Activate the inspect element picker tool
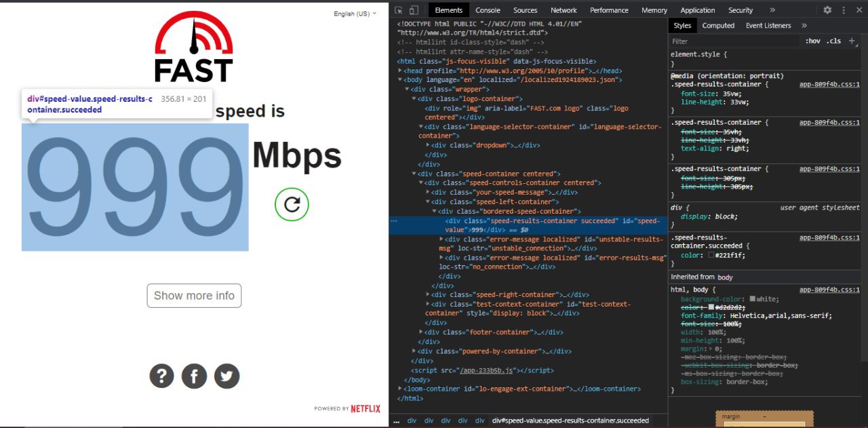This screenshot has height=428, width=868. click(x=398, y=10)
